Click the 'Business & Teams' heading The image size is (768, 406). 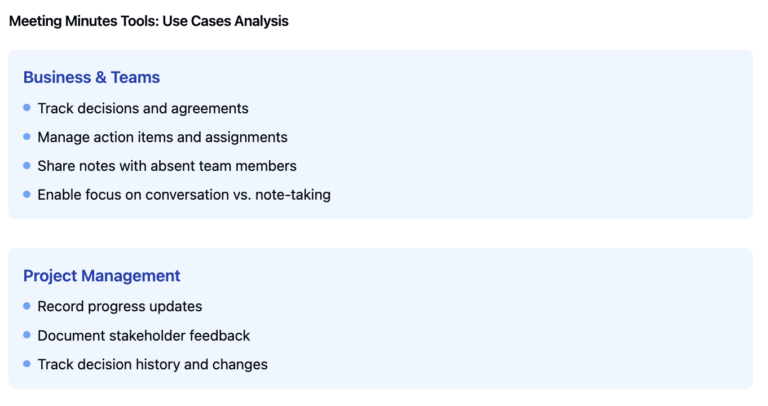click(x=91, y=77)
